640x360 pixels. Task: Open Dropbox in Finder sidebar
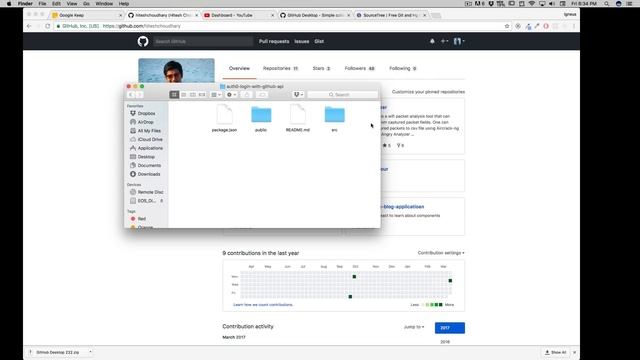coord(146,113)
